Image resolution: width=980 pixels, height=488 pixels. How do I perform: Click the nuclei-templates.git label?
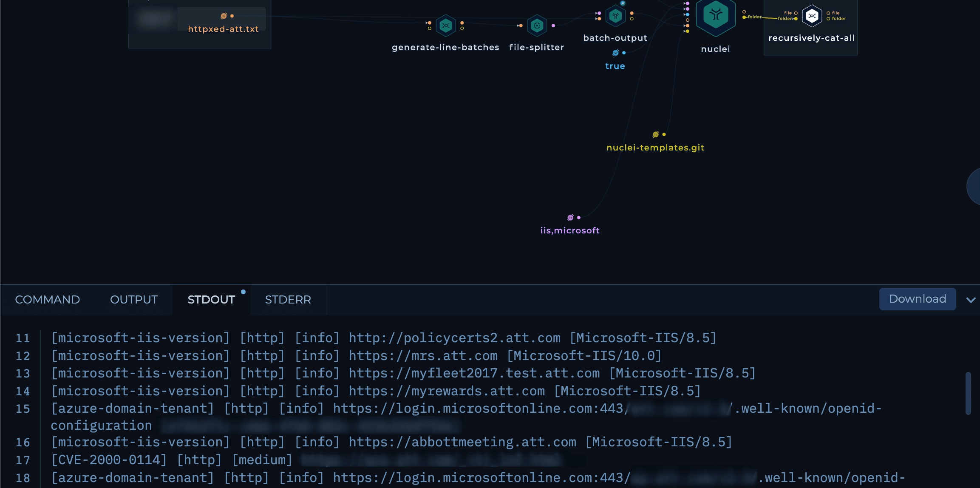655,148
